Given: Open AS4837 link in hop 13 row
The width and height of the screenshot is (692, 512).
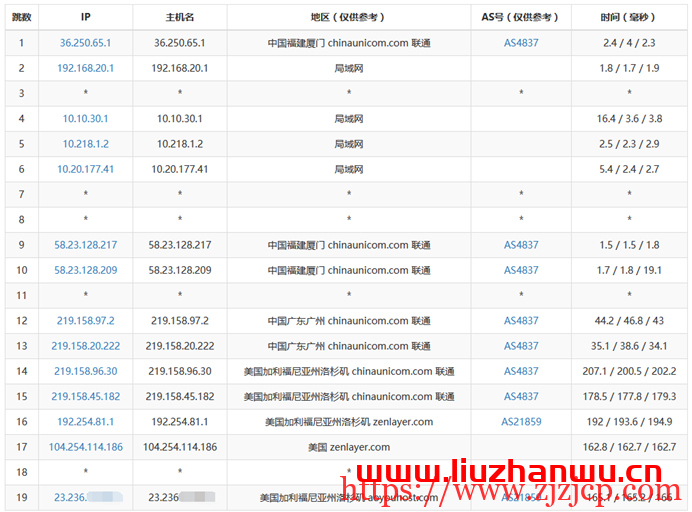Looking at the screenshot, I should [x=521, y=346].
